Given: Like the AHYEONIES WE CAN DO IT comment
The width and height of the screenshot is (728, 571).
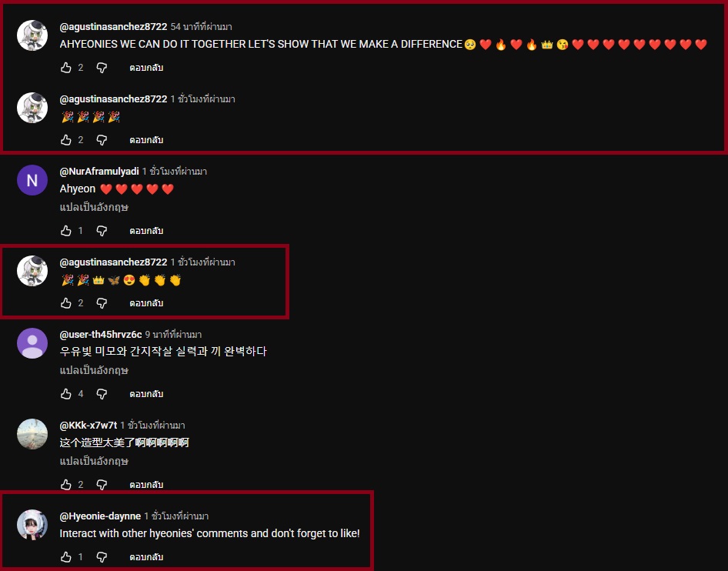Looking at the screenshot, I should (66, 68).
